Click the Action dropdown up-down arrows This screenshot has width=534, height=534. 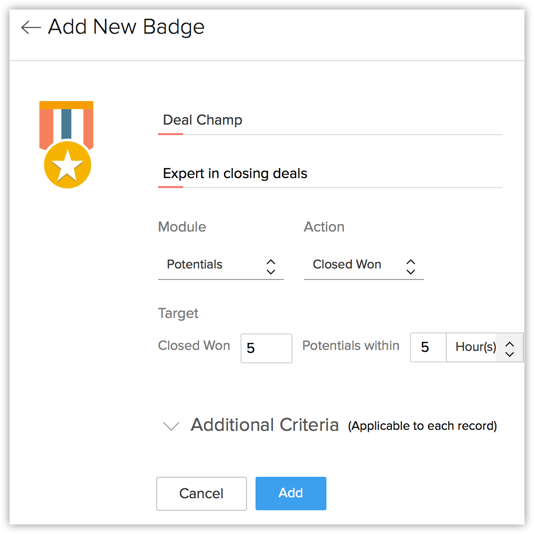[411, 267]
